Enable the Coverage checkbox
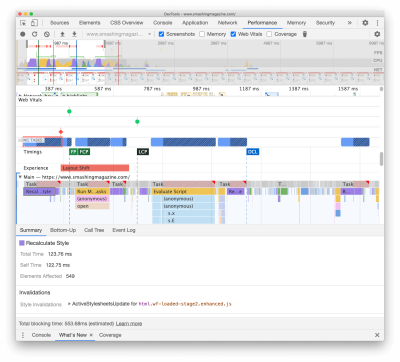 pos(269,34)
